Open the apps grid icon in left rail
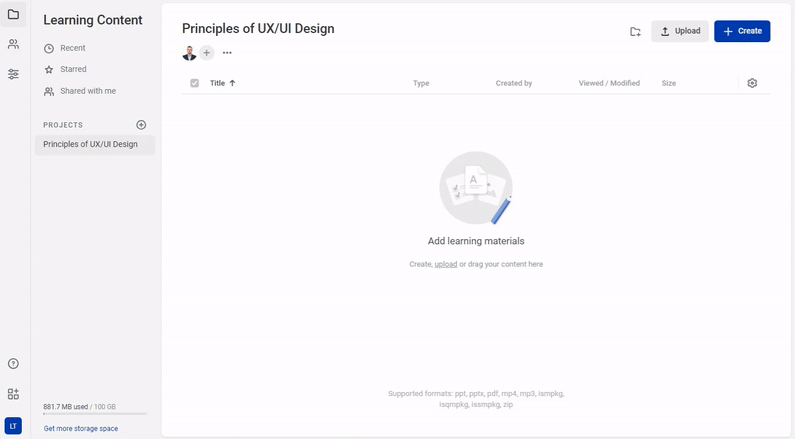 pos(13,394)
